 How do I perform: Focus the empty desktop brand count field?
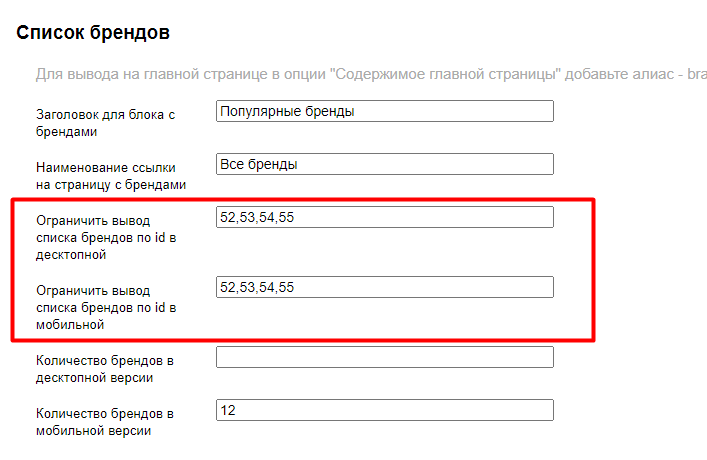click(384, 357)
